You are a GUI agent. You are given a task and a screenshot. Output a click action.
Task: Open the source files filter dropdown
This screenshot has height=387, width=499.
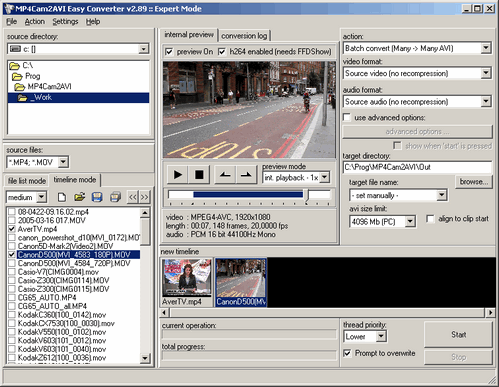click(63, 162)
